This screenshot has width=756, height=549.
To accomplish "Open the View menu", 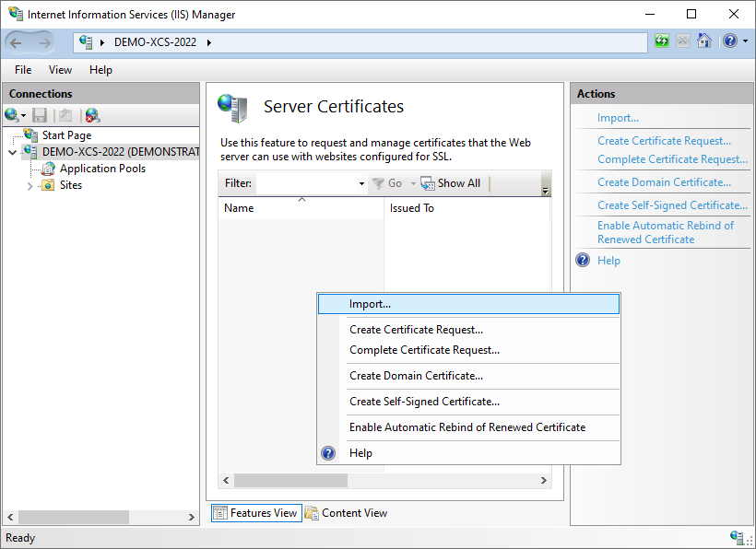I will pos(60,70).
